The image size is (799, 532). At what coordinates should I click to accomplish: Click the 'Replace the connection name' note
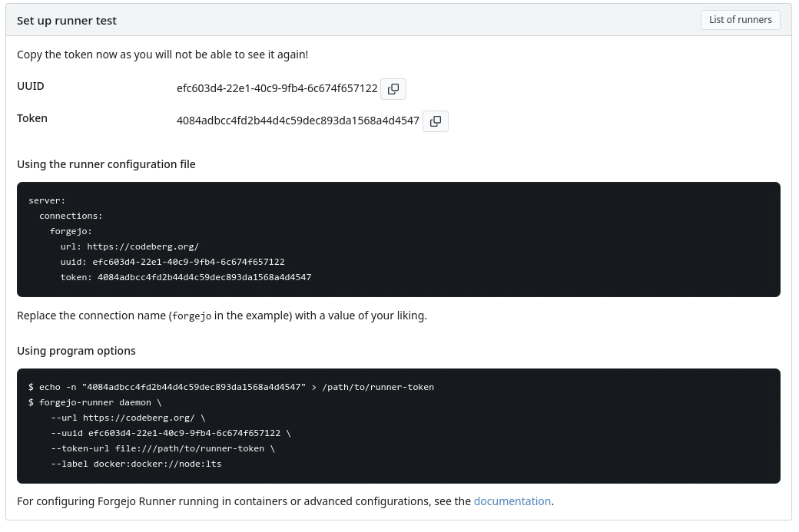(222, 316)
